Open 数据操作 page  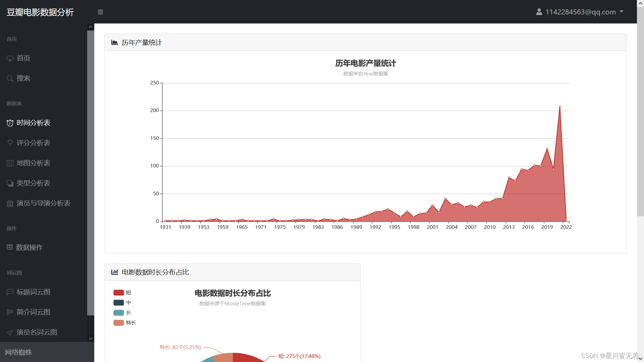tap(44, 247)
